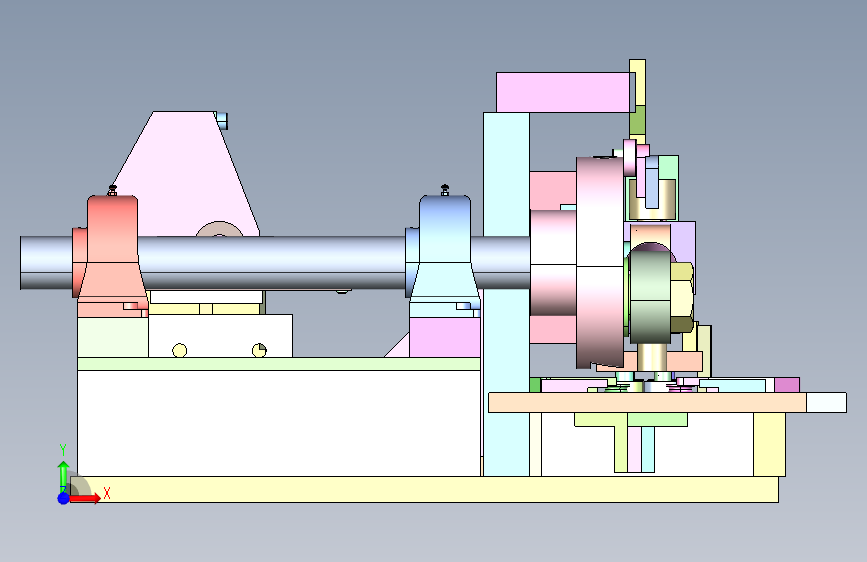
Task: Select the magenta block under the blue bearing
Action: coord(445,338)
